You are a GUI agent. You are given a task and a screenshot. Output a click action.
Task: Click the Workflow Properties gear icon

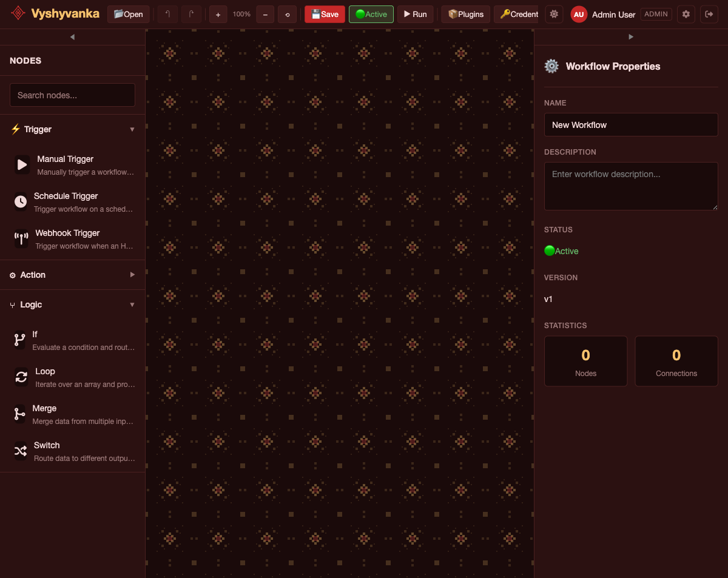(551, 66)
